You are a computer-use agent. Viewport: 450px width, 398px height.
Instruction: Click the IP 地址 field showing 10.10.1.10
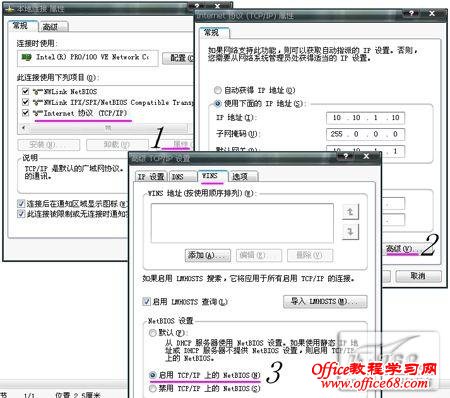pyautogui.click(x=365, y=117)
